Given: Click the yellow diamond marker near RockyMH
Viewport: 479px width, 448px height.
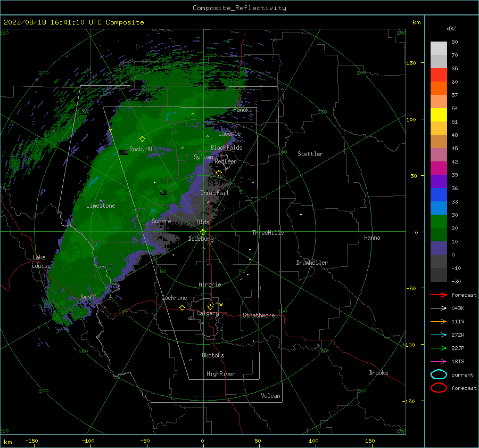Looking at the screenshot, I should [142, 139].
